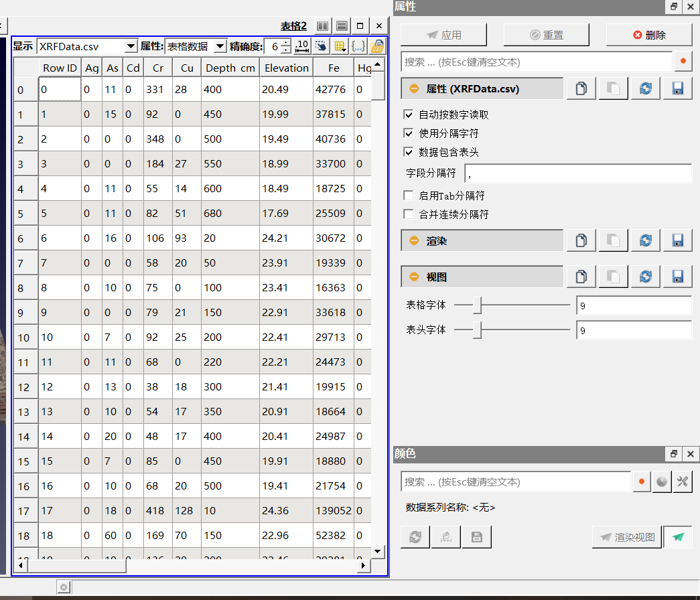Enable the 合并连续分隔符 checkbox
This screenshot has width=700, height=600.
(x=408, y=214)
